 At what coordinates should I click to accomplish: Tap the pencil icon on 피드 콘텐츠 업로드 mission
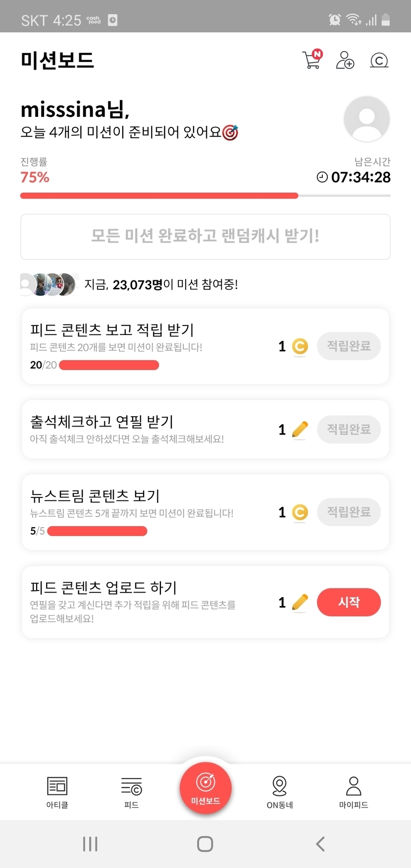(x=300, y=602)
